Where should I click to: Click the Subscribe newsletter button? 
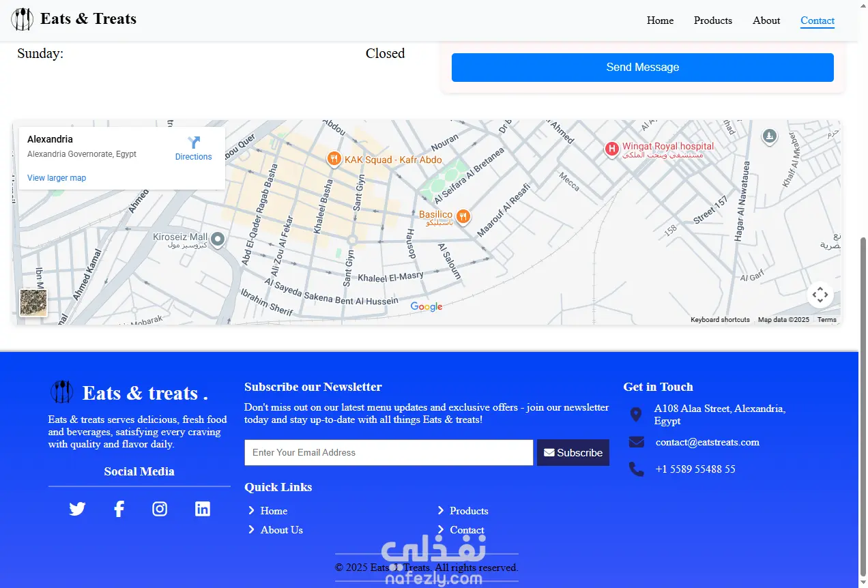pyautogui.click(x=573, y=453)
